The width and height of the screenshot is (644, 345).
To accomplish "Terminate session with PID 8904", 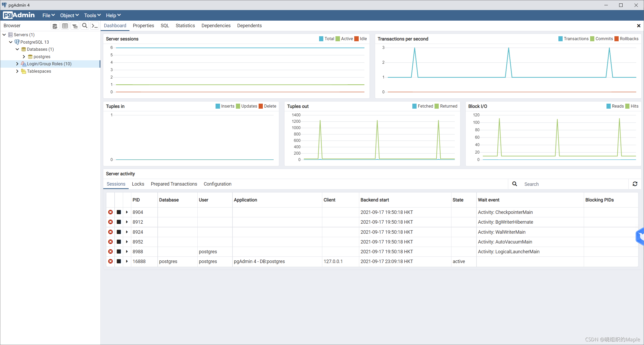I will pos(110,212).
